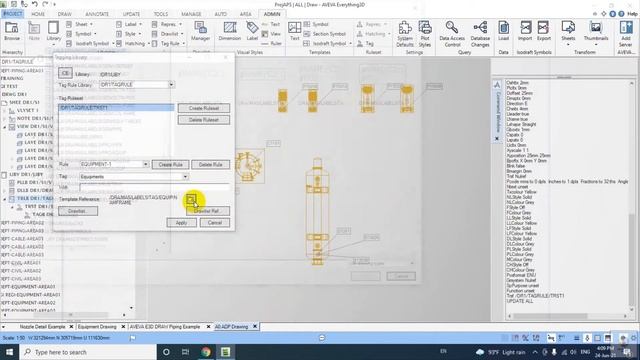Switch to the ANNOTATE ribbon tab
The image size is (640, 360).
tap(97, 14)
